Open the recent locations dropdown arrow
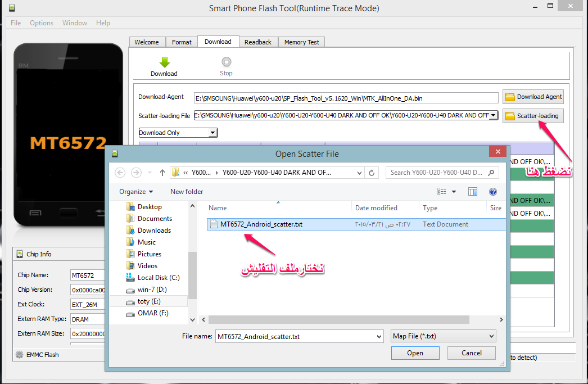The height and width of the screenshot is (384, 588). pos(150,173)
